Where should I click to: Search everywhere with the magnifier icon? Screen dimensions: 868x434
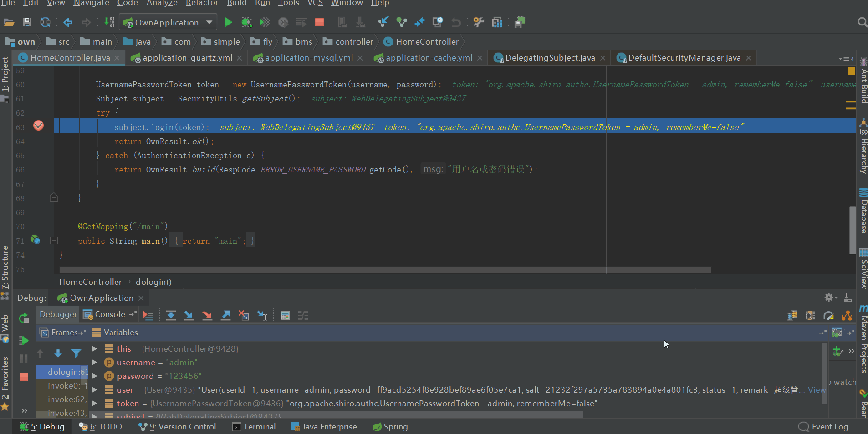(x=862, y=22)
